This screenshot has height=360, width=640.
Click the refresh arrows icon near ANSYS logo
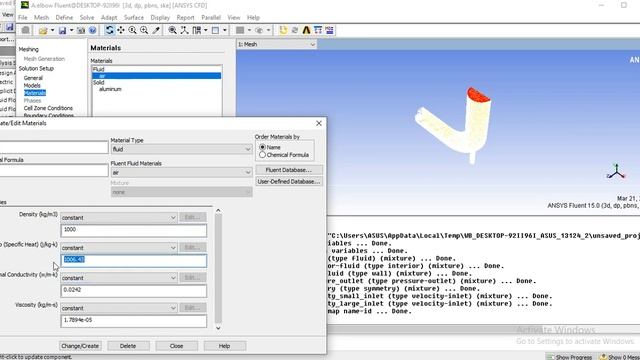point(294,30)
